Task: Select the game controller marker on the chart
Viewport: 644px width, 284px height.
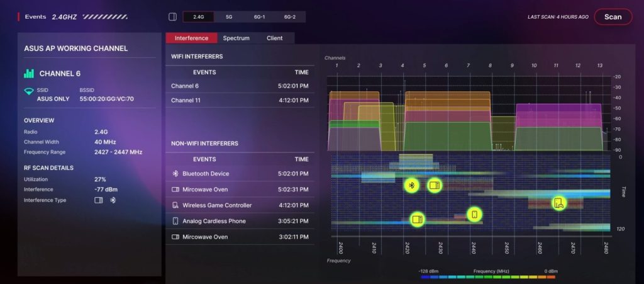Action: (x=558, y=203)
